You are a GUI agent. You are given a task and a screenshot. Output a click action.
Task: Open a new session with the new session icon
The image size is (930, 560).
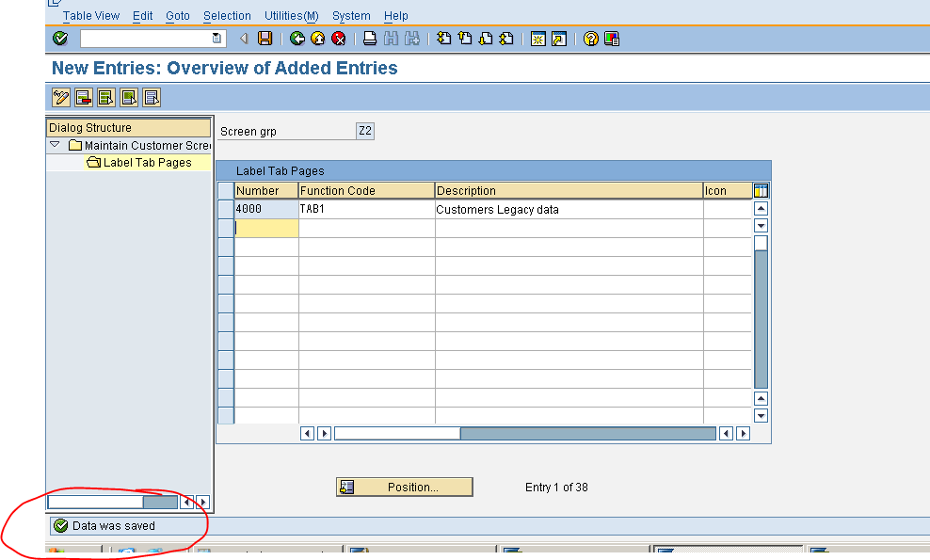(538, 39)
